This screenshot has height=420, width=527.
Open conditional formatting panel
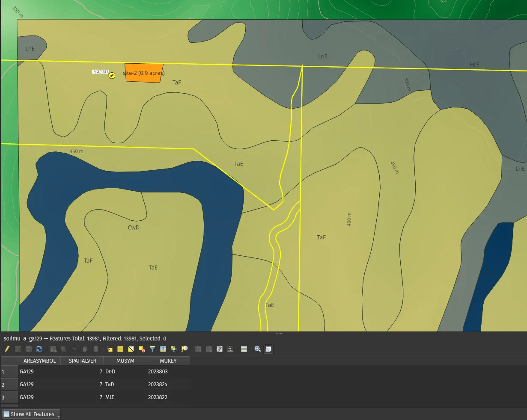[x=230, y=349]
